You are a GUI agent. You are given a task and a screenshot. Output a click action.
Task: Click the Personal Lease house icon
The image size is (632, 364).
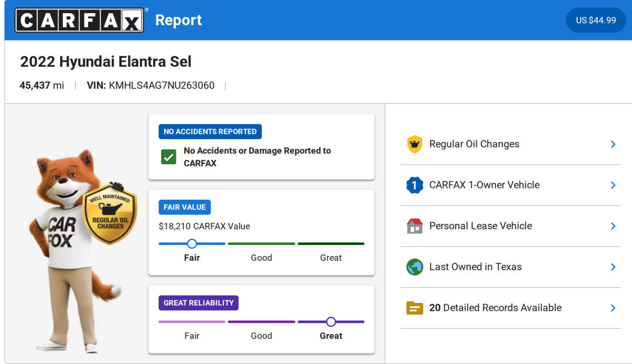414,226
